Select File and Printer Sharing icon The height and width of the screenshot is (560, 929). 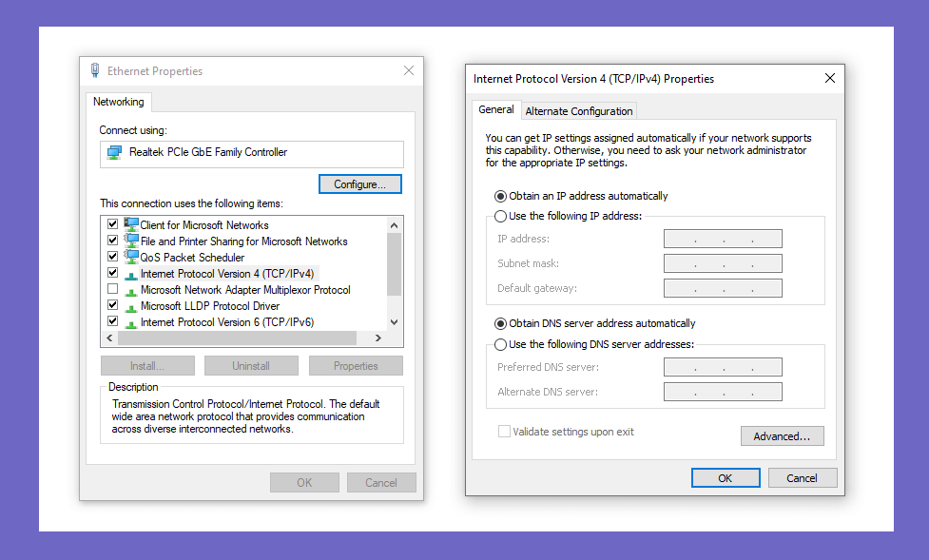[x=131, y=241]
